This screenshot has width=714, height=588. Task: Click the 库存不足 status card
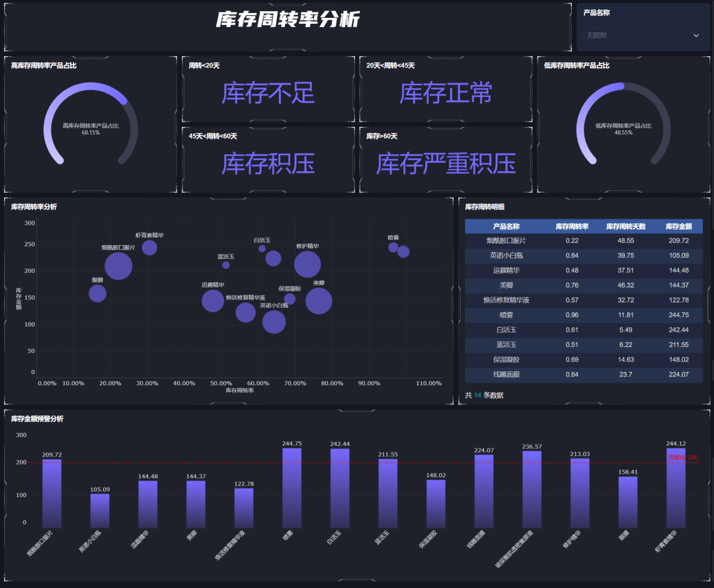268,93
